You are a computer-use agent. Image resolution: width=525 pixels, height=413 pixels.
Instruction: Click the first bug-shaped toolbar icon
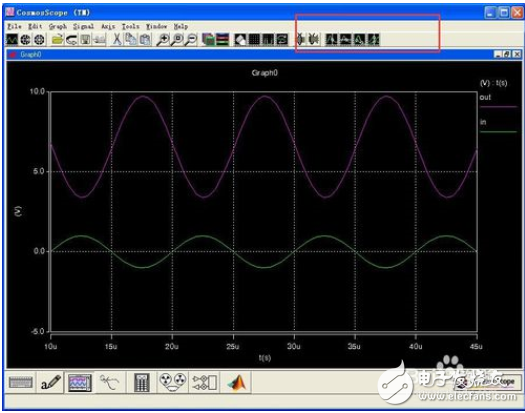coord(301,40)
